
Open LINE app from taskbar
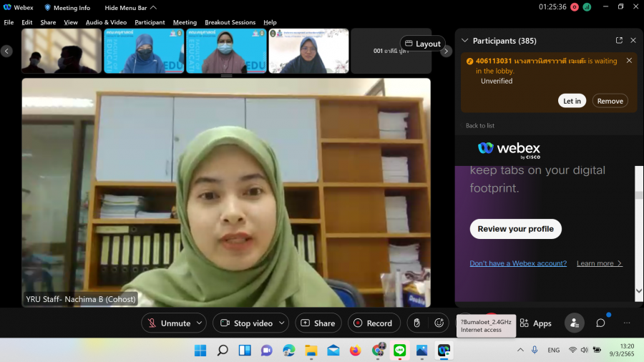[400, 351]
